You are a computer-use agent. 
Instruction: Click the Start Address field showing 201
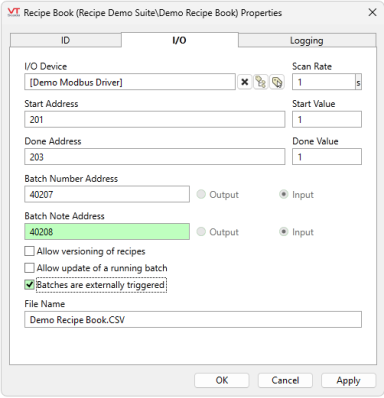click(155, 119)
